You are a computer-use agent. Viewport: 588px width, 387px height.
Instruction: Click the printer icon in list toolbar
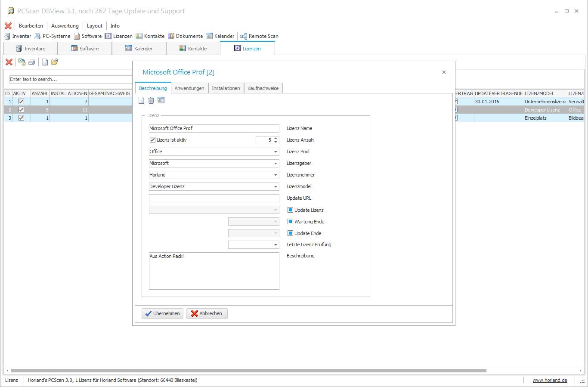click(31, 62)
